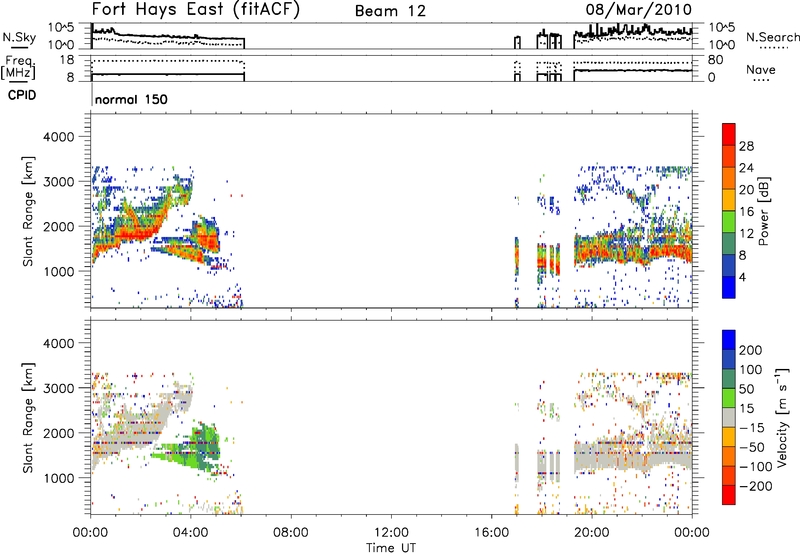
Task: Click the blue bottom of power colorbar
Action: (x=729, y=288)
